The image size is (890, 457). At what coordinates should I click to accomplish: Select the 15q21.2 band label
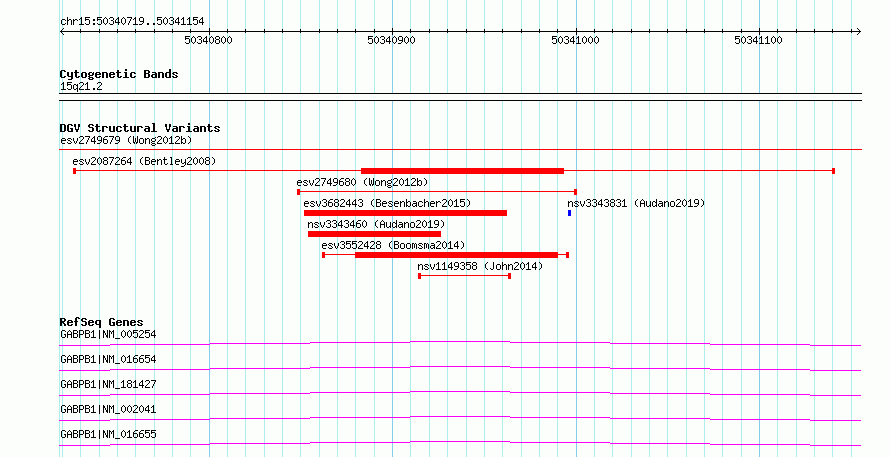click(81, 87)
